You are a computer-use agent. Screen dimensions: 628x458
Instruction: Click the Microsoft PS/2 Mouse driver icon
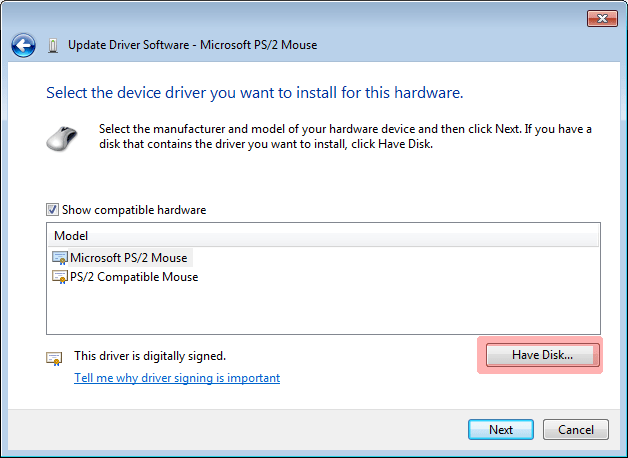pos(59,258)
